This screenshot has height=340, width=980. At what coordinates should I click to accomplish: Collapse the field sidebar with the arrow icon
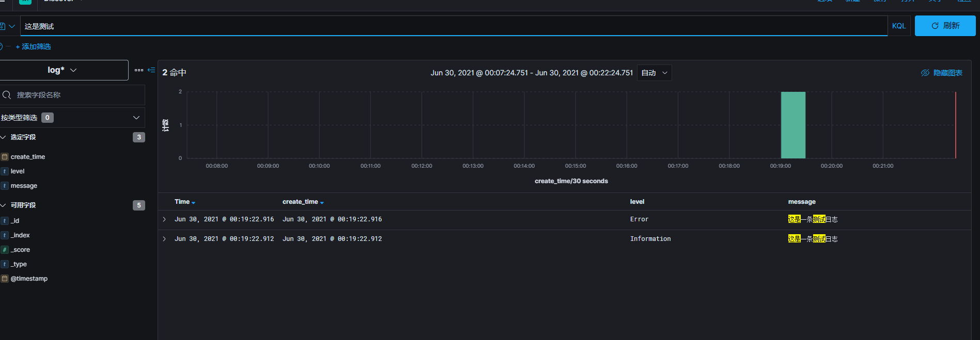[151, 70]
